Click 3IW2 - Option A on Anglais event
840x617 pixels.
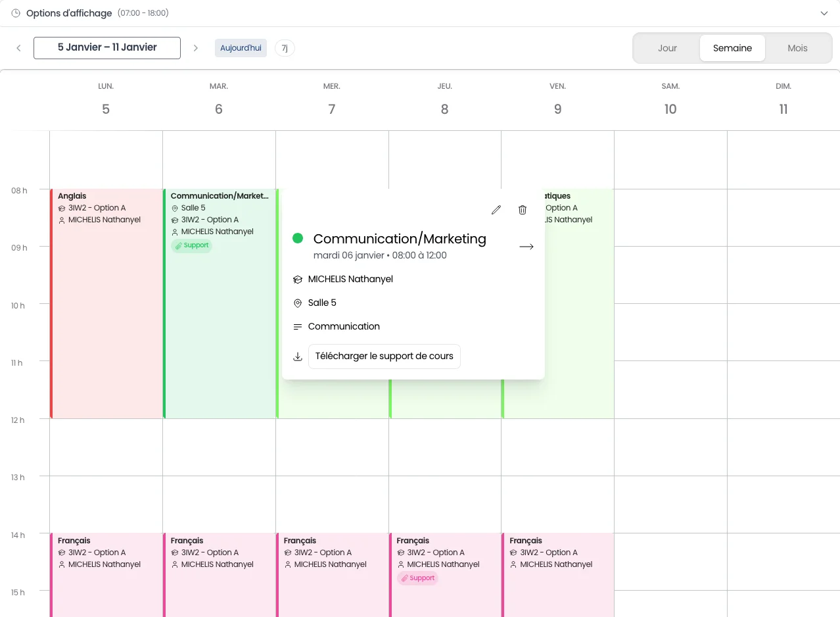(x=97, y=208)
